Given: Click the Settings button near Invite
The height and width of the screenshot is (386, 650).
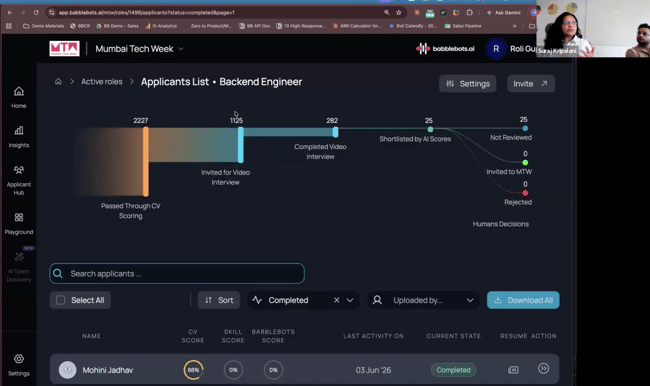Looking at the screenshot, I should 468,84.
